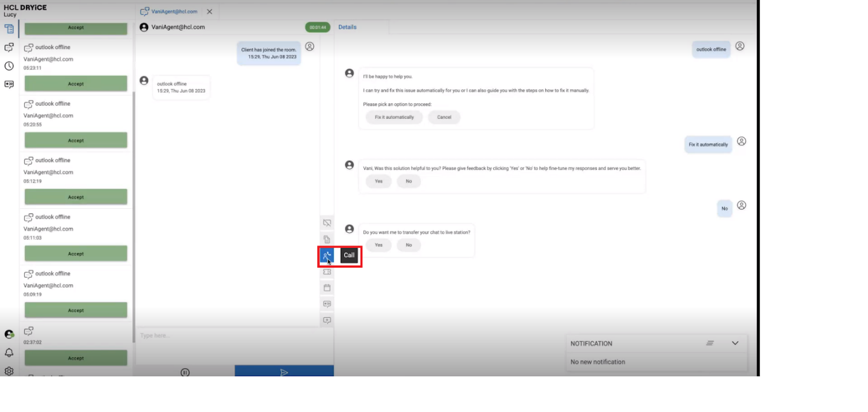Viewport: 868px width, 412px height.
Task: Pause the chat with the pause button
Action: point(185,372)
